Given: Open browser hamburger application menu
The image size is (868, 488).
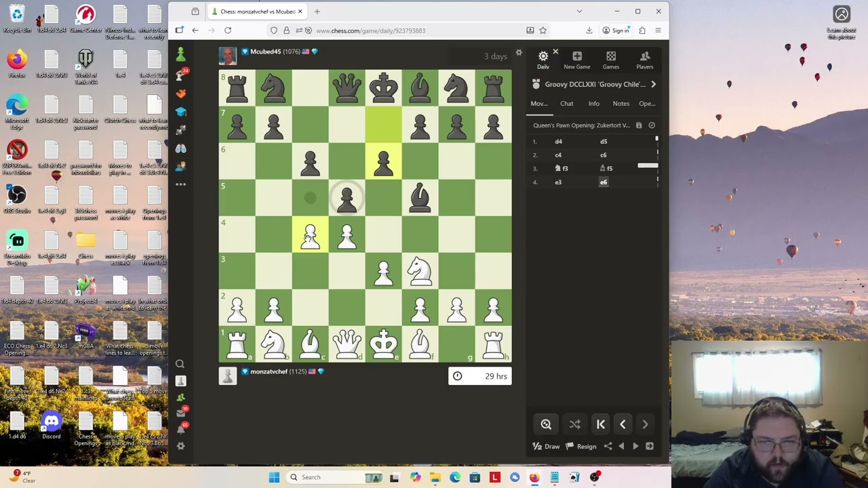Looking at the screenshot, I should pos(658,30).
